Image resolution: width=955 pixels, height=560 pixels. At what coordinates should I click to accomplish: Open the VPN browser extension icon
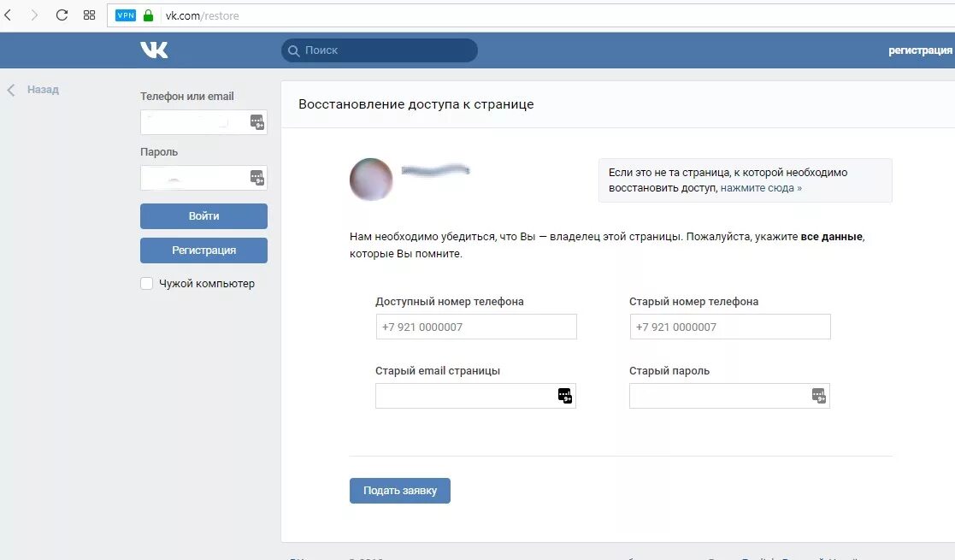tap(125, 15)
